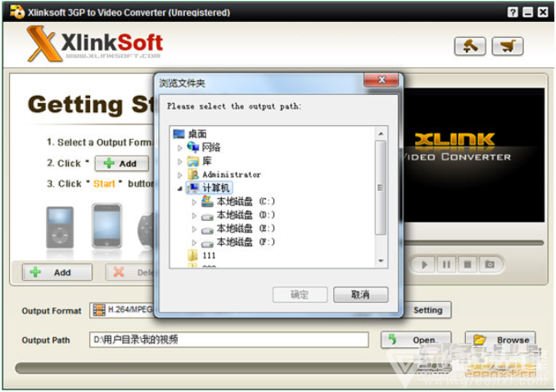Expand the E: drive node

(194, 229)
